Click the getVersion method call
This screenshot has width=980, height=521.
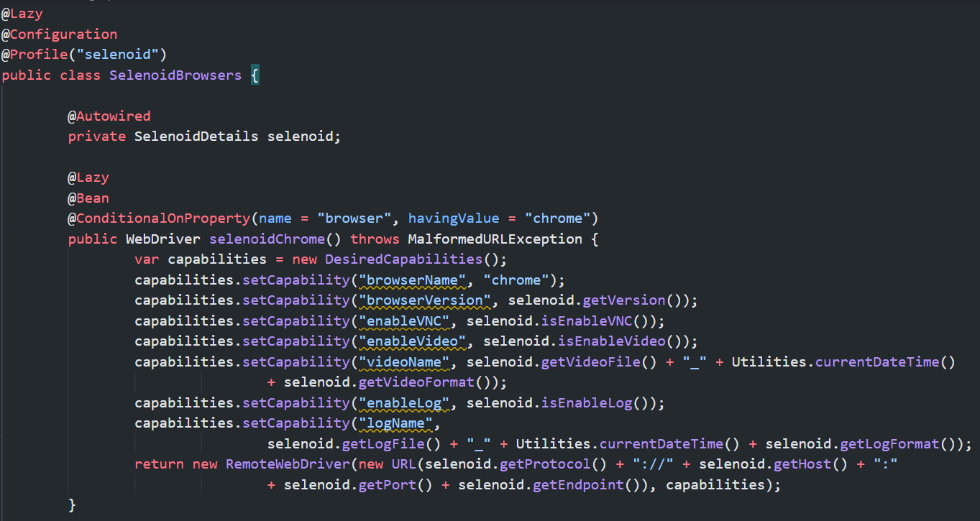(x=624, y=300)
